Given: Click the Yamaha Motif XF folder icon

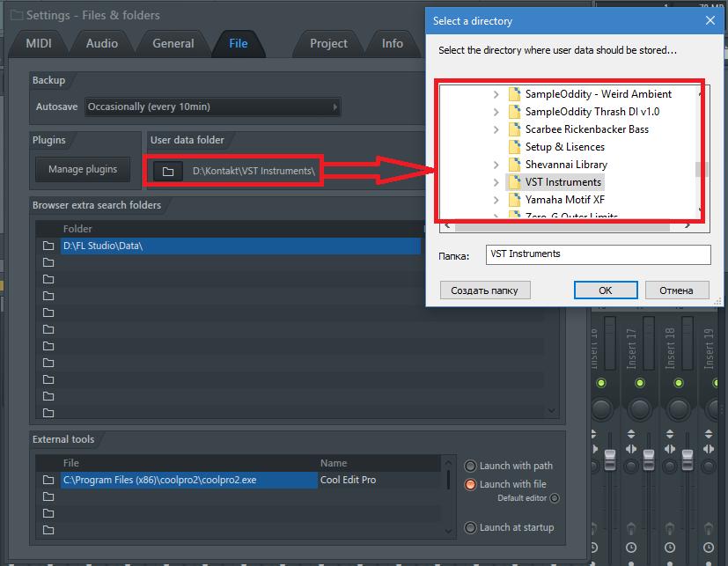Looking at the screenshot, I should [x=514, y=200].
